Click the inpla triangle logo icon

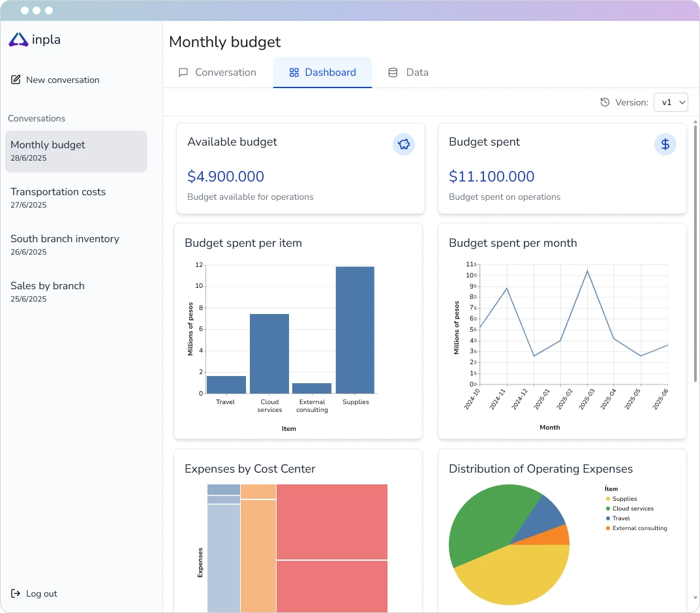[18, 40]
